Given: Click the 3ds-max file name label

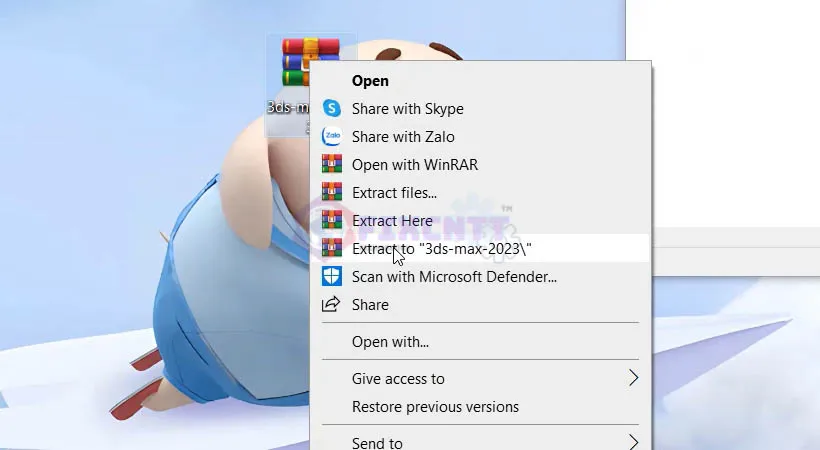Looking at the screenshot, I should [289, 106].
